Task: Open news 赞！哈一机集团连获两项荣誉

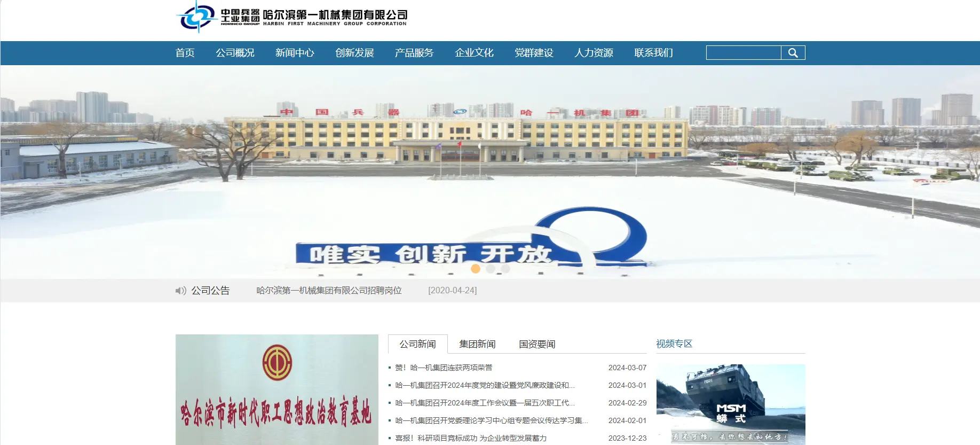Action: (x=444, y=368)
